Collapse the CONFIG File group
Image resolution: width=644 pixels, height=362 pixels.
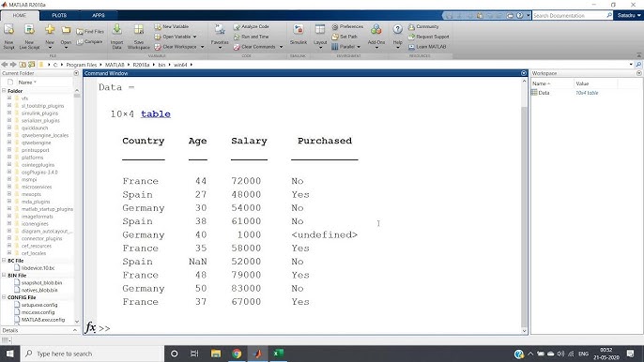[x=4, y=297]
